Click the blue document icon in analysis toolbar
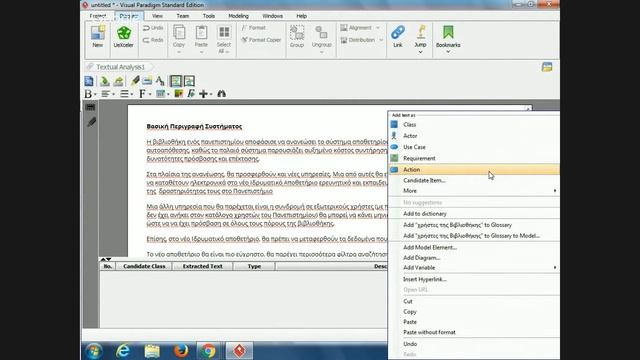 [89, 81]
